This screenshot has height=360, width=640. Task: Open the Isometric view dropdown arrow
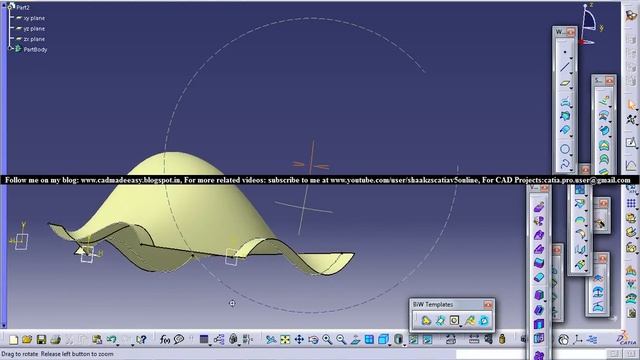[389, 345]
